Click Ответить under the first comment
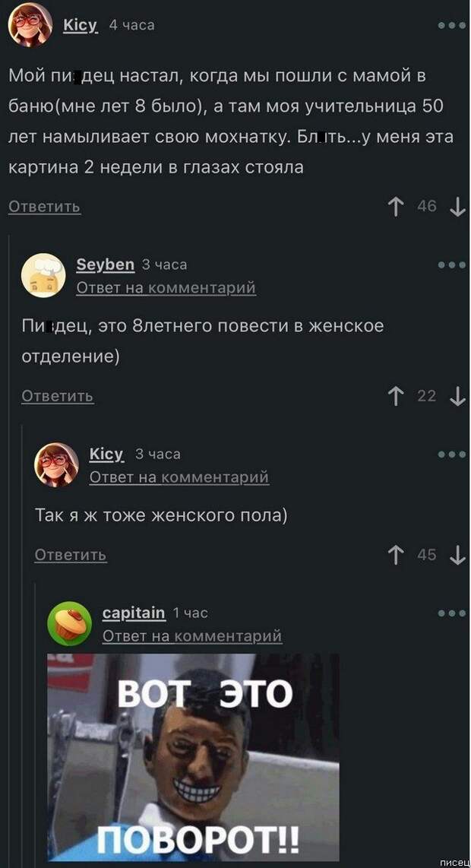 45,207
